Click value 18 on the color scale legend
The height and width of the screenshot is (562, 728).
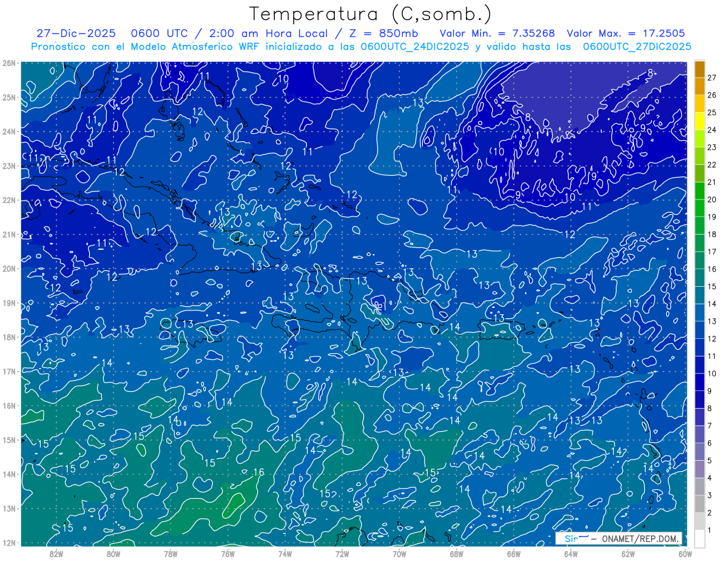pos(712,235)
